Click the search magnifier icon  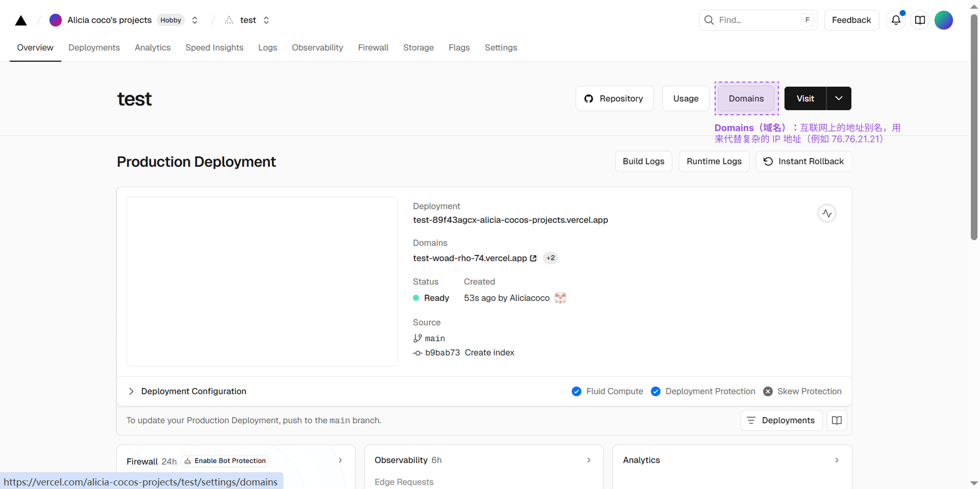[x=709, y=20]
